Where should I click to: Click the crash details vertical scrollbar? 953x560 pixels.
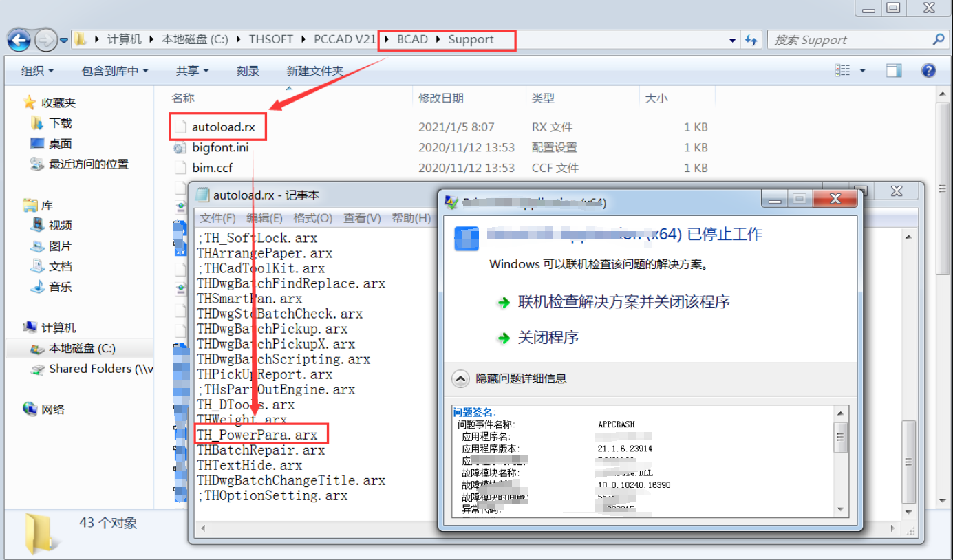coord(841,461)
